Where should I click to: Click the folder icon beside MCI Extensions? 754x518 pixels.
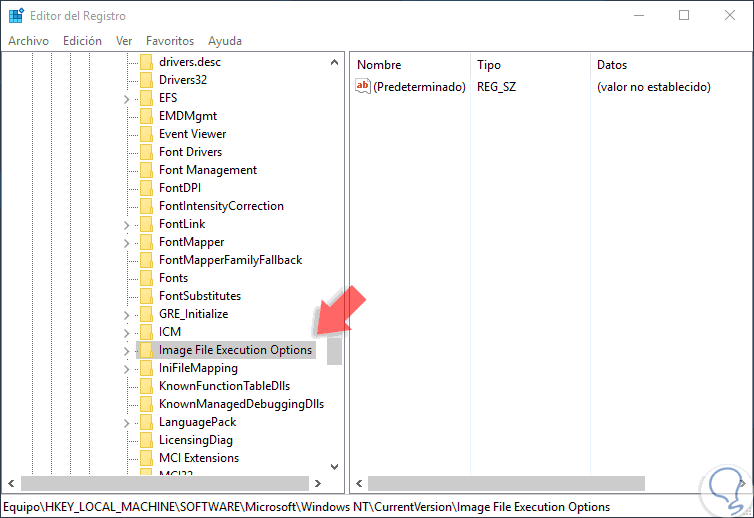point(146,458)
